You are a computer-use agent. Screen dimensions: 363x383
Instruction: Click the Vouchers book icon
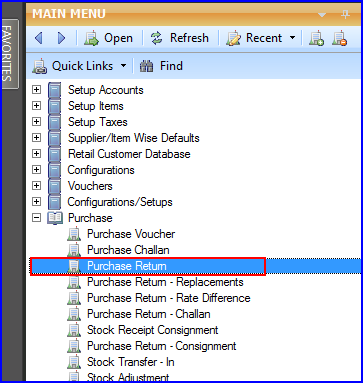pos(55,186)
